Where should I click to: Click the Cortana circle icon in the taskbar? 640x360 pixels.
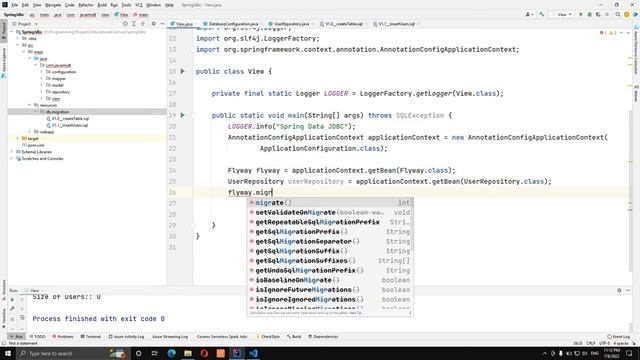(x=138, y=353)
